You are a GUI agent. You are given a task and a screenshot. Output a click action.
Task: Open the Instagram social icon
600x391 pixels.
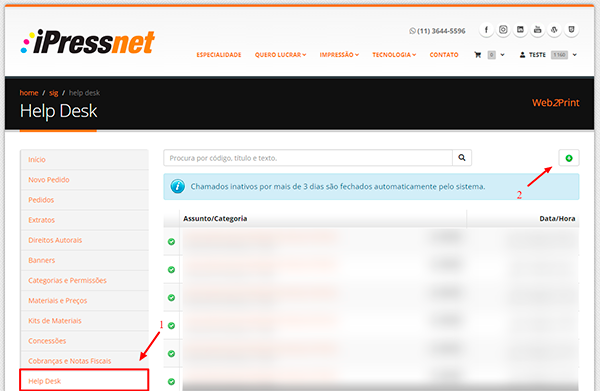click(x=503, y=30)
